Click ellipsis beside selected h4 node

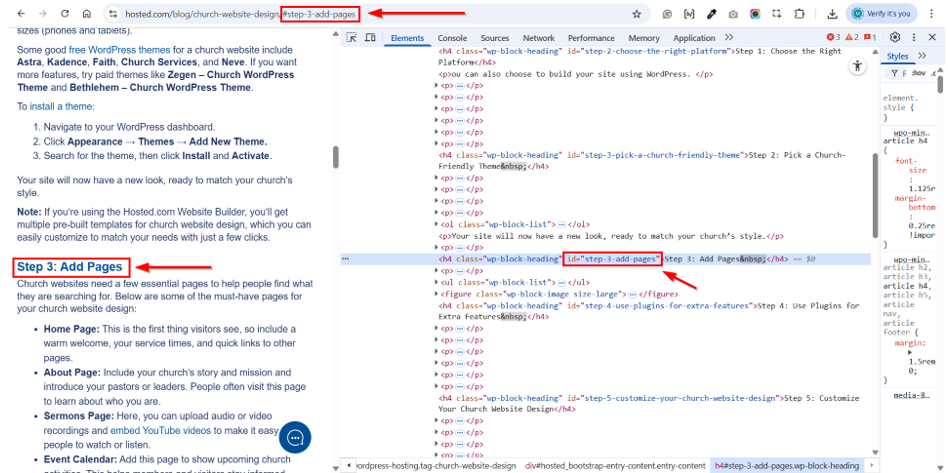pyautogui.click(x=346, y=258)
